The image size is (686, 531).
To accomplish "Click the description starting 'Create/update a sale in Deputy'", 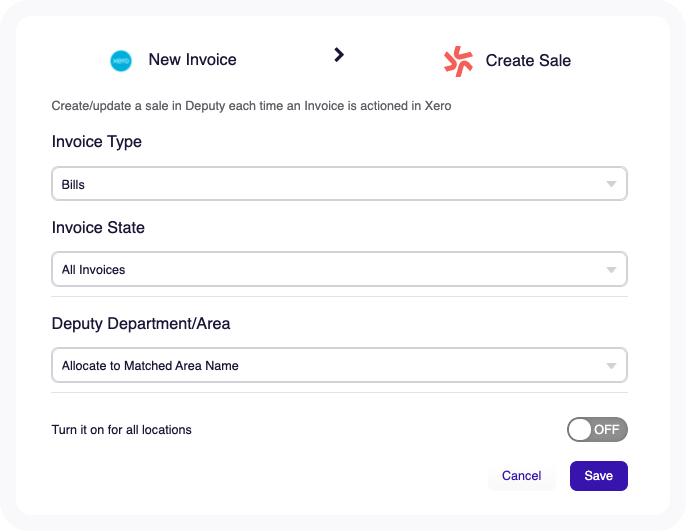I will pyautogui.click(x=252, y=106).
